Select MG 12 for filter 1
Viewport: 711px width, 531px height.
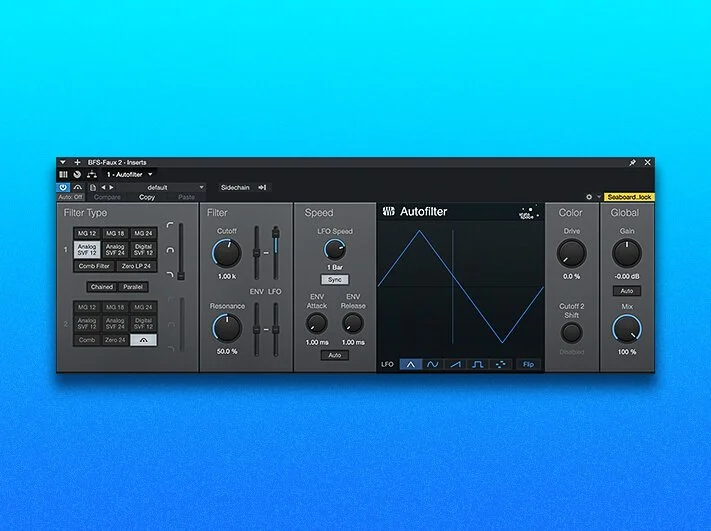pos(87,233)
